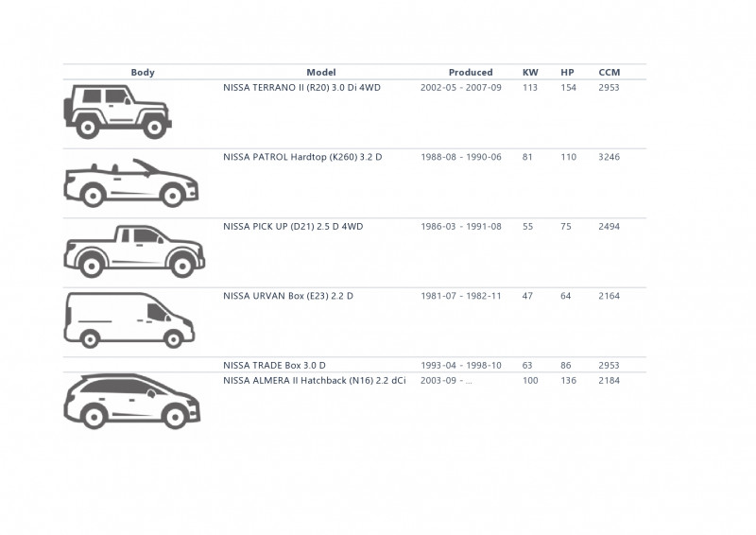756x535 pixels.
Task: Select the pickup truck body icon
Action: (134, 250)
